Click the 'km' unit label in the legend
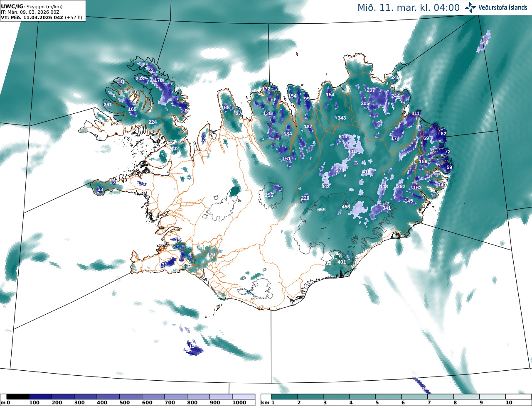 [265, 403]
